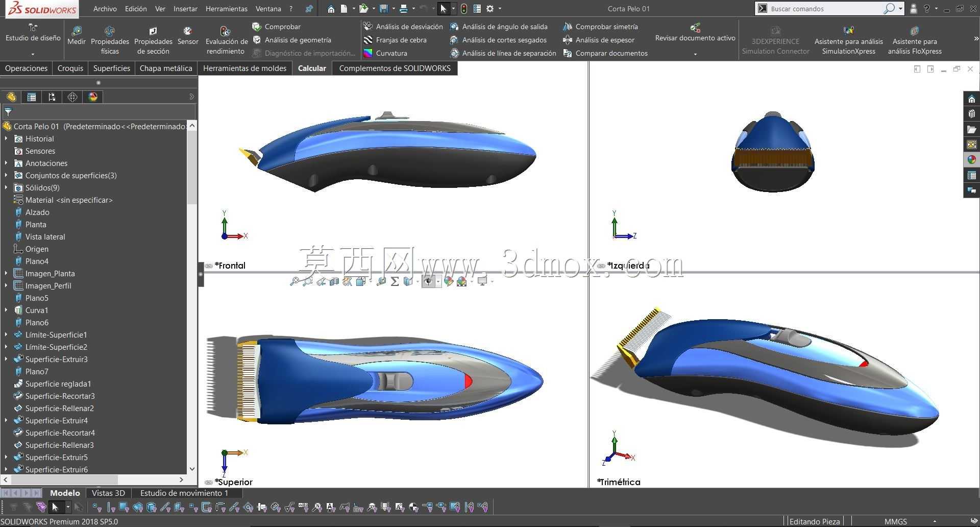Toggle link views icon beside Superior
Screen dimensions: 980x527
click(x=209, y=483)
